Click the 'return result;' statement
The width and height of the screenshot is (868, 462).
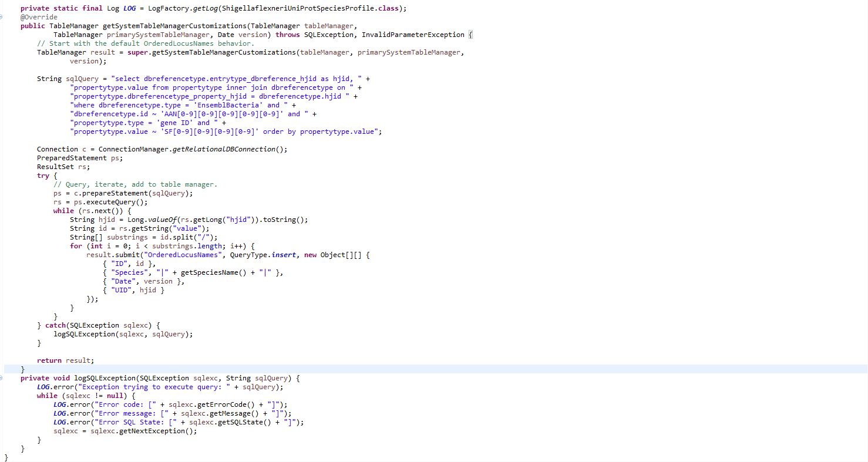click(65, 360)
